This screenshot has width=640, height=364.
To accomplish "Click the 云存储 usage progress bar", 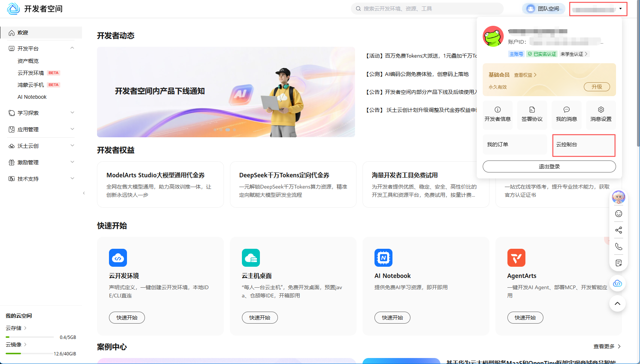I will click(x=30, y=337).
